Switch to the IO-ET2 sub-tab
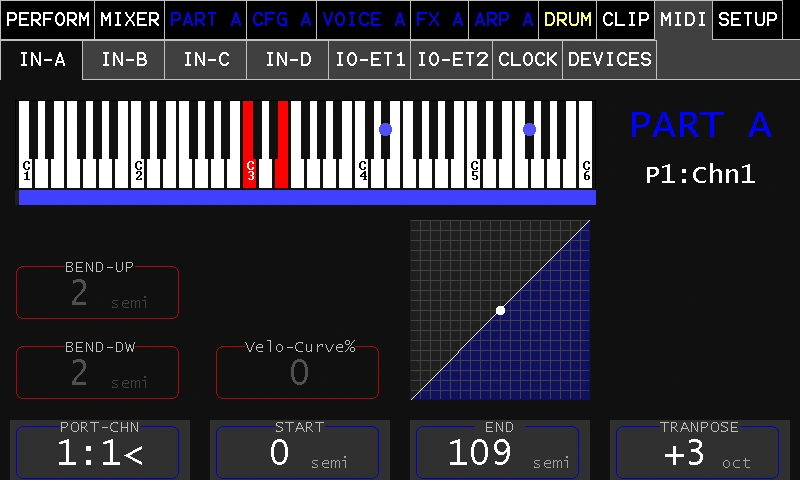 coord(452,60)
